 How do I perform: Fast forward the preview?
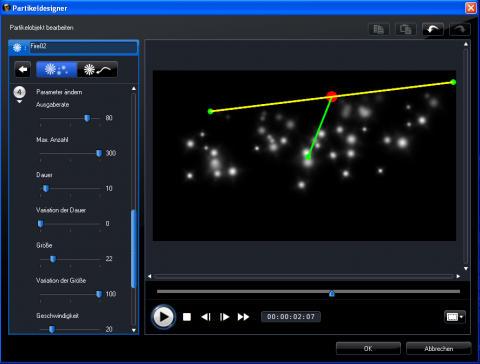243,317
